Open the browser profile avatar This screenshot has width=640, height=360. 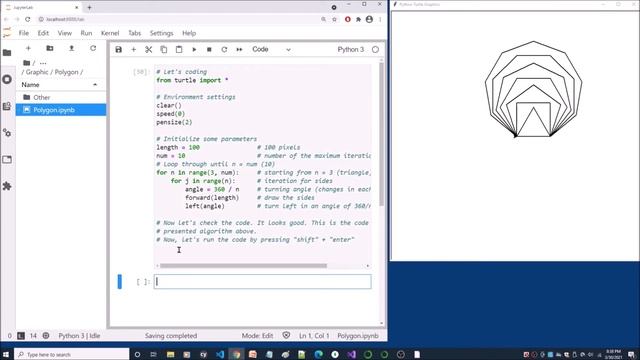[x=369, y=19]
